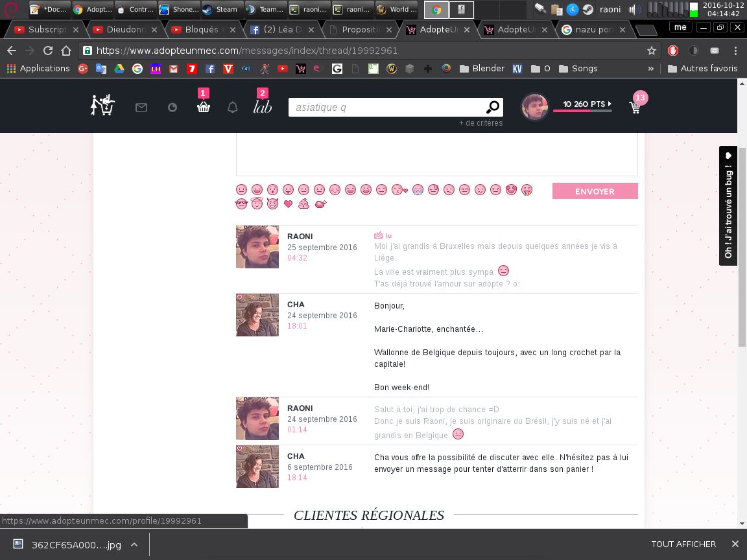The height and width of the screenshot is (560, 747).
Task: Open download item options chevron
Action: click(x=134, y=544)
